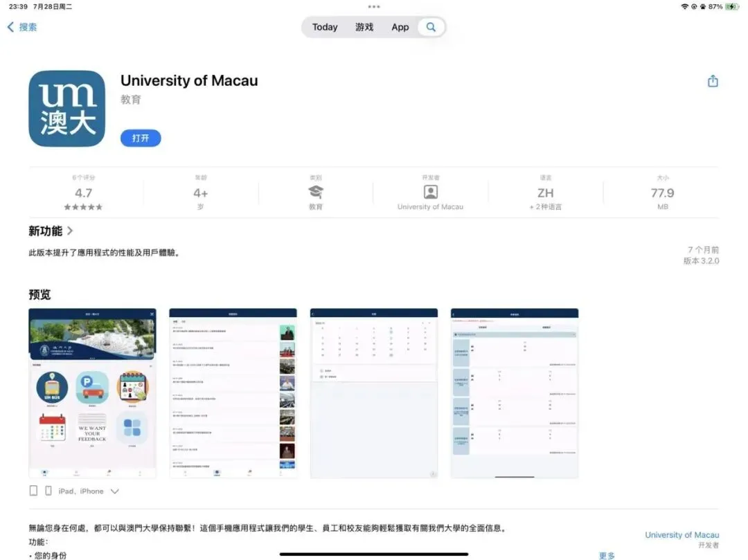This screenshot has height=560, width=748.
Task: Open fourth preview screenshot with table
Action: tap(515, 393)
